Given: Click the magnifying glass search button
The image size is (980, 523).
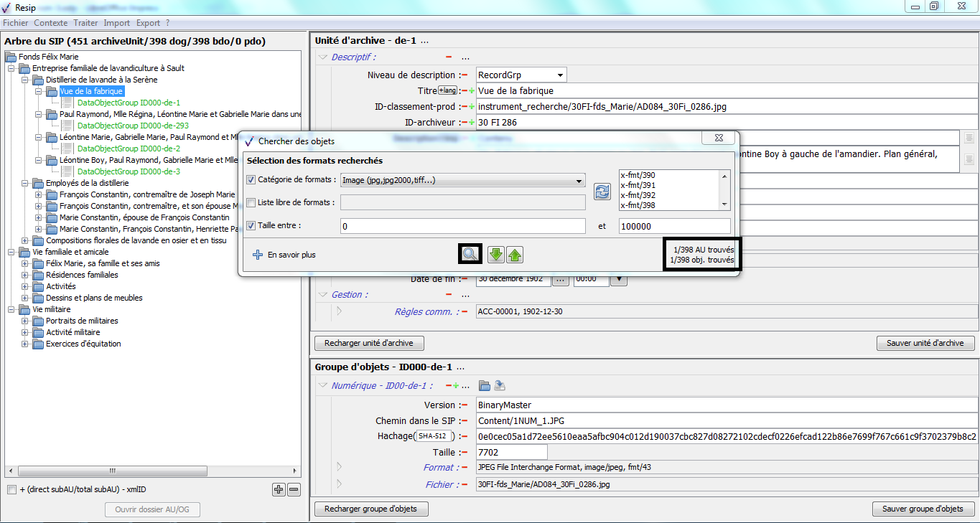Looking at the screenshot, I should pos(470,254).
